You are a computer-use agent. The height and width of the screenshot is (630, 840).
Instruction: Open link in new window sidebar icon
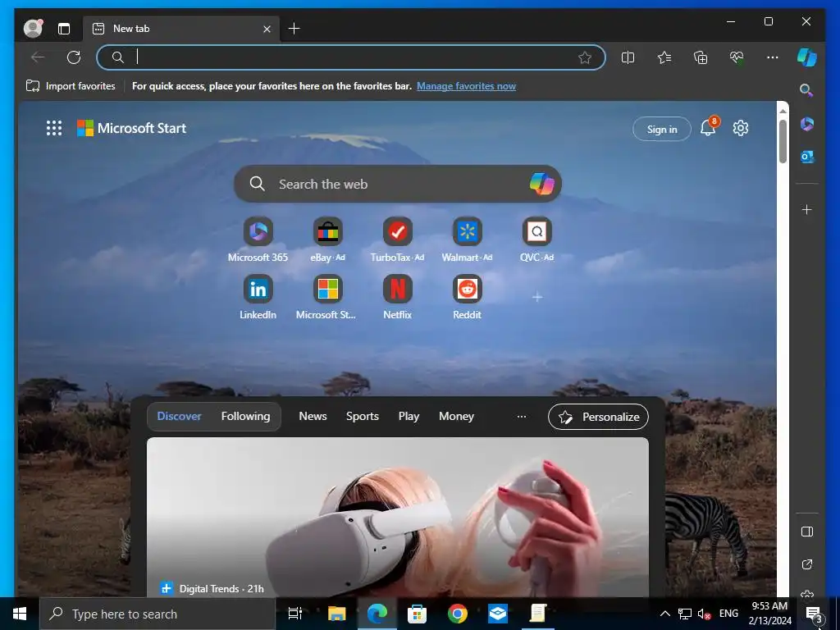tap(807, 564)
